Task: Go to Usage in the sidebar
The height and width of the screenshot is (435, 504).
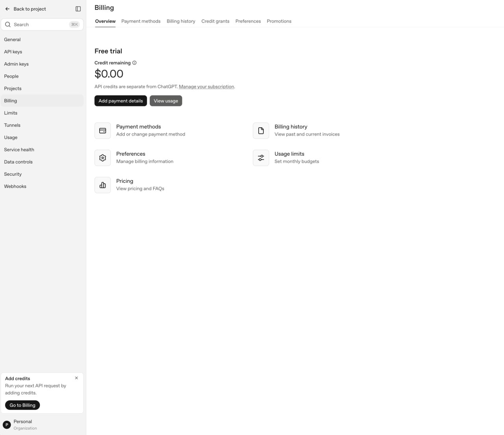Action: click(42, 137)
